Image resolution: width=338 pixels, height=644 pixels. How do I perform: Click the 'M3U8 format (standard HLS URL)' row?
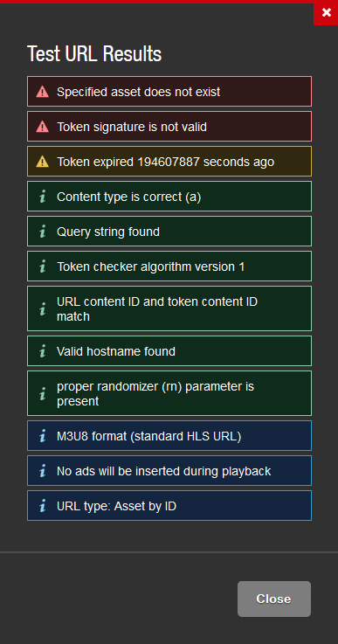(x=169, y=436)
